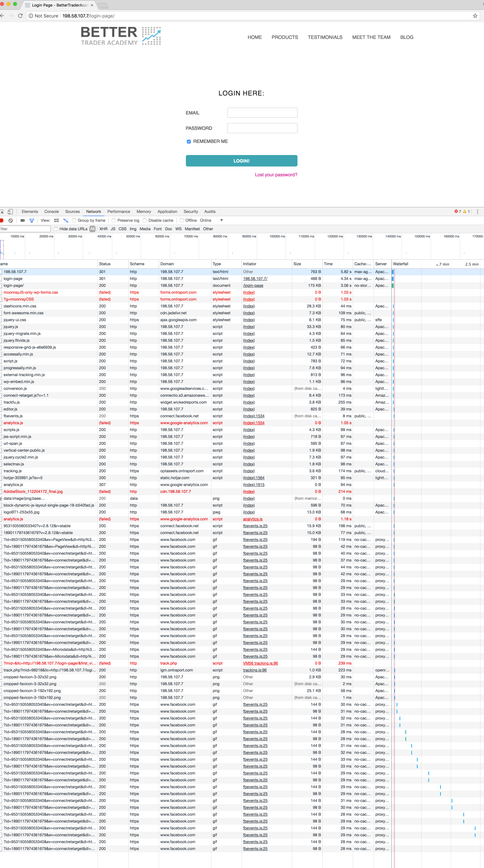The width and height of the screenshot is (484, 868).
Task: Toggle the Remember Me checkbox
Action: pos(189,142)
